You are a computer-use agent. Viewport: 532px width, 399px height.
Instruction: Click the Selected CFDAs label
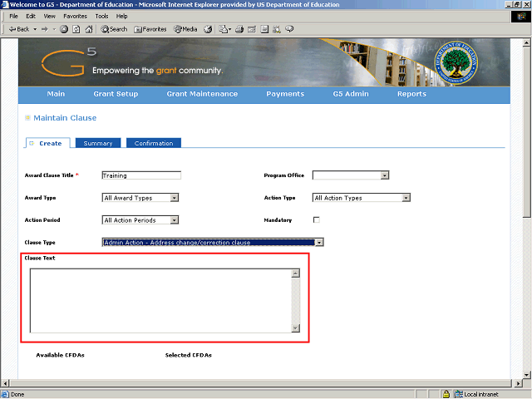click(189, 355)
